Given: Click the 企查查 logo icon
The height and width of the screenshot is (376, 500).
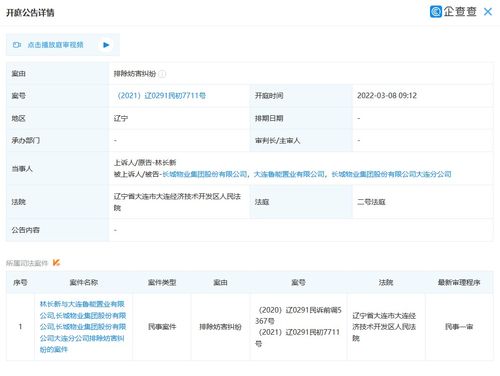Looking at the screenshot, I should pos(436,12).
